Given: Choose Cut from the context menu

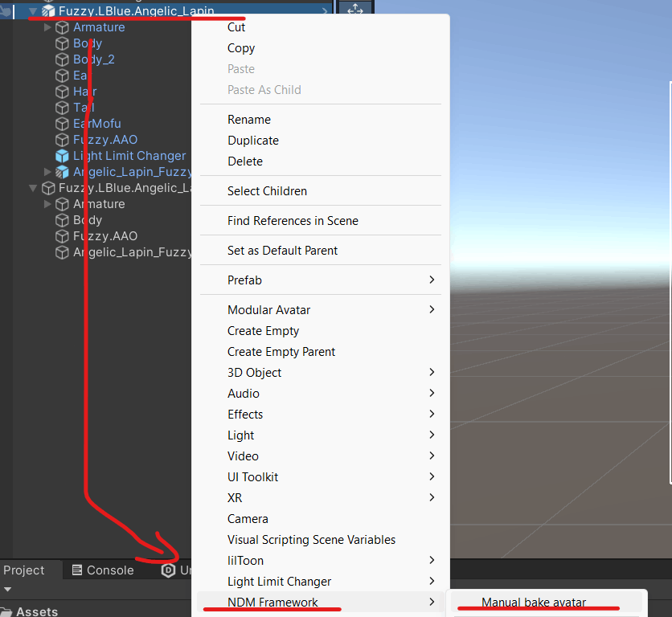Looking at the screenshot, I should [x=321, y=27].
